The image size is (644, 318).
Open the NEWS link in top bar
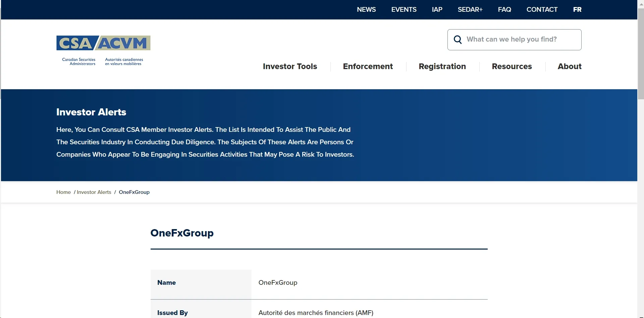[366, 9]
